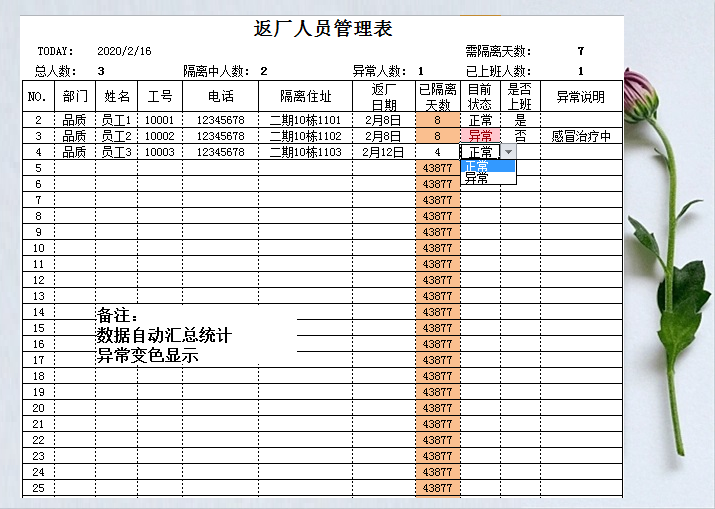Click the TODAY date cell 2020/2/16
Image resolution: width=715 pixels, height=509 pixels.
pyautogui.click(x=125, y=51)
